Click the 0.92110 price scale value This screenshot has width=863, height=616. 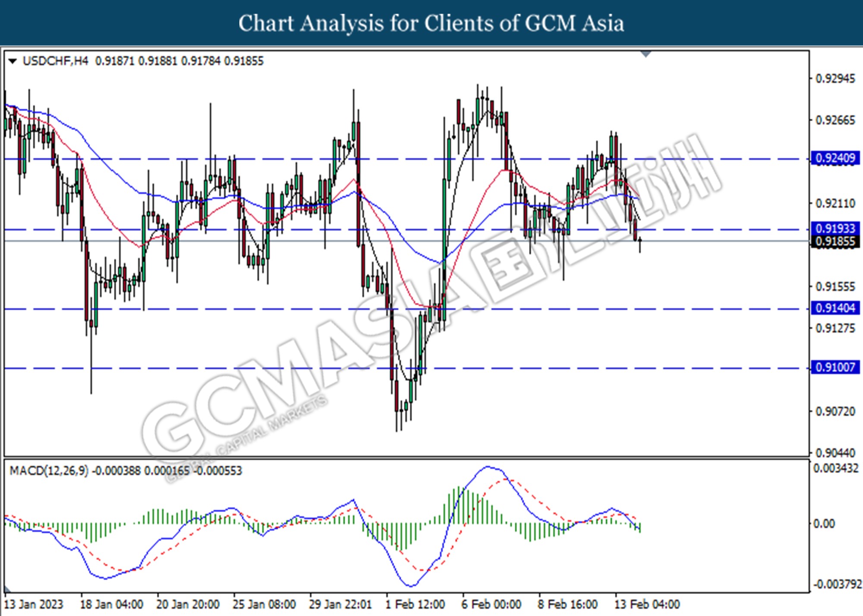(835, 204)
